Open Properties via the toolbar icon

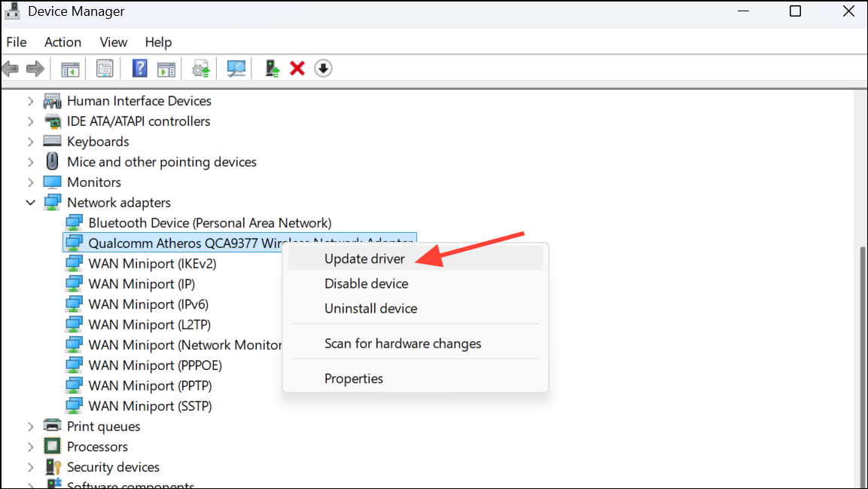(105, 68)
